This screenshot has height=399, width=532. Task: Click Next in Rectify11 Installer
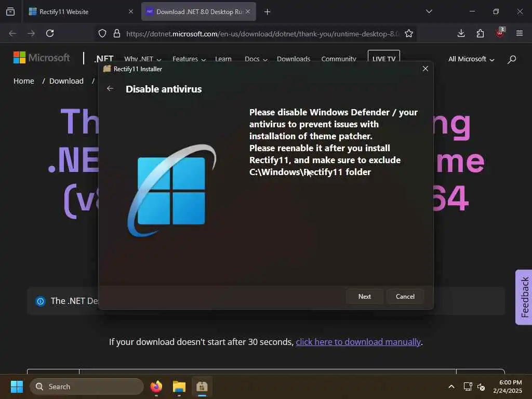(364, 296)
